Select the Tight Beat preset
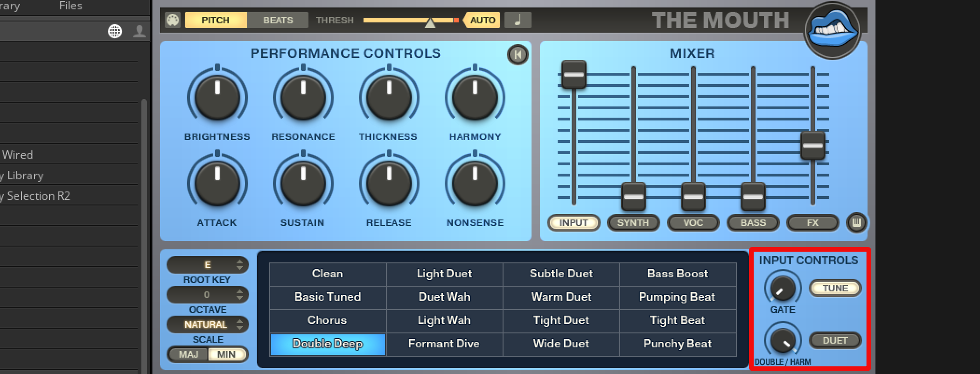The width and height of the screenshot is (980, 374). pos(678,321)
